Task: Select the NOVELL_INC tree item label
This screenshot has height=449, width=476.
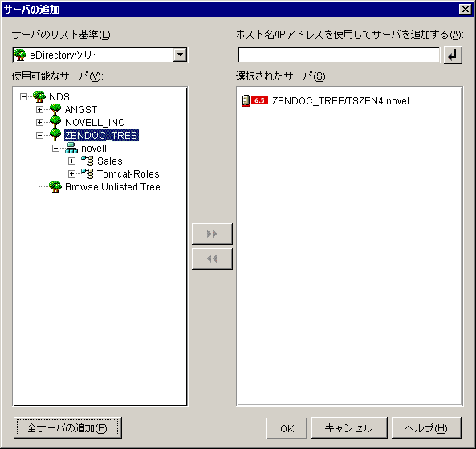Action: tap(95, 122)
